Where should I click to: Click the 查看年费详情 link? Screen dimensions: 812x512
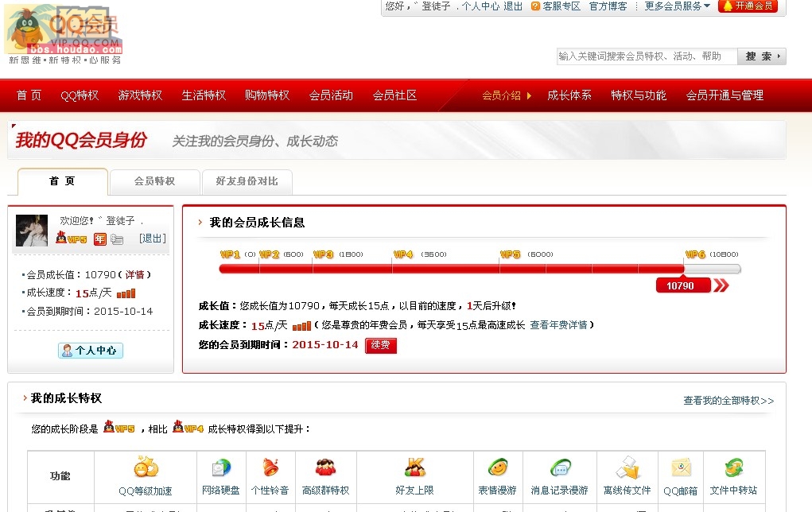click(x=559, y=325)
